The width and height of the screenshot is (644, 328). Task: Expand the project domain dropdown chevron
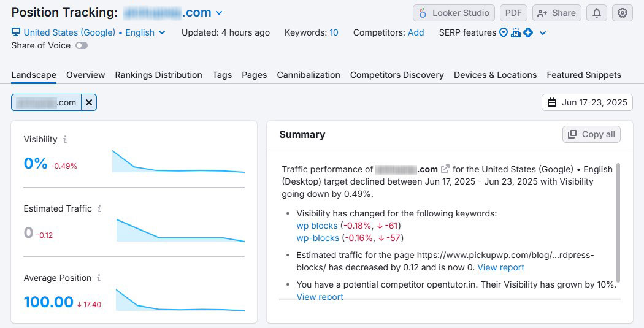point(220,13)
